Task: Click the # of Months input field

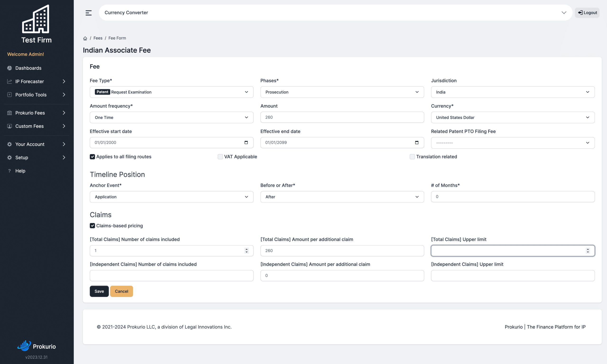Action: [x=513, y=196]
